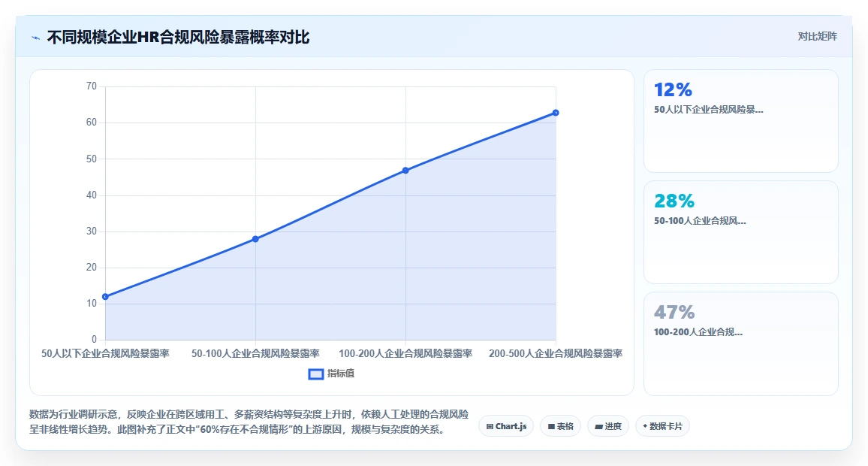Toggle the 指标值 legend item
Screen dimensions: 868x466
coord(331,374)
